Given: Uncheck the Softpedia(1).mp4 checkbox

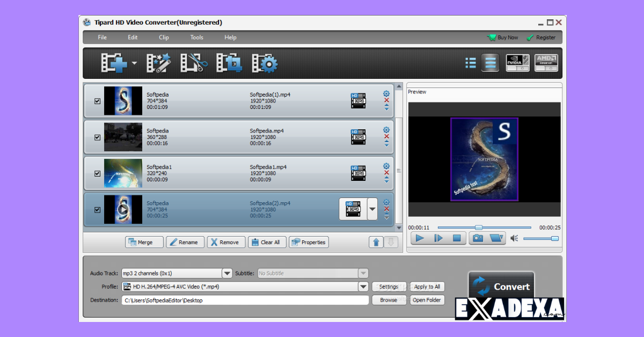Looking at the screenshot, I should [97, 101].
